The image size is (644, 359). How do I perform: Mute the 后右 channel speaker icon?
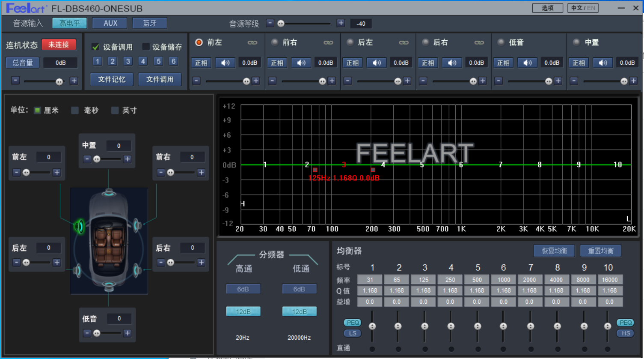point(452,63)
